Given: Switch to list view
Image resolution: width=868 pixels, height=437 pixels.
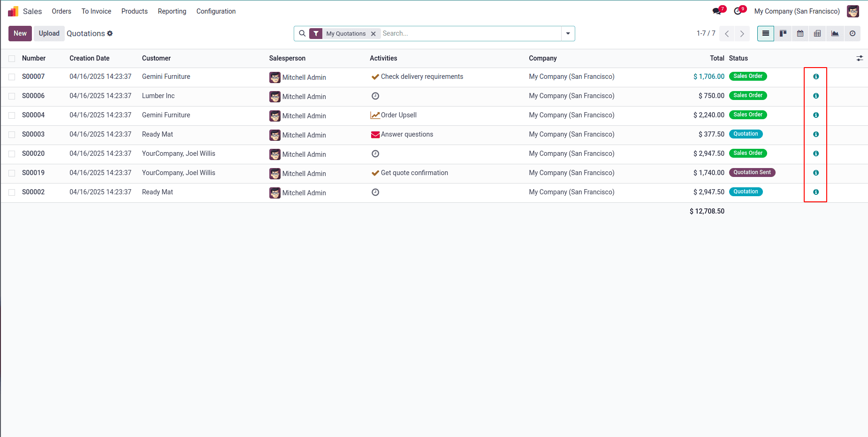Looking at the screenshot, I should coord(766,33).
